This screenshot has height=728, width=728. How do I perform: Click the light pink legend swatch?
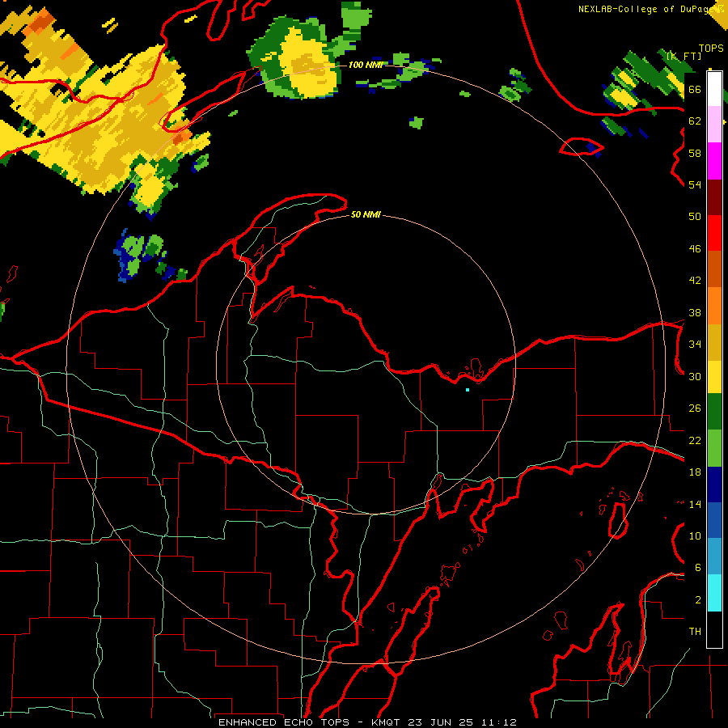714,124
